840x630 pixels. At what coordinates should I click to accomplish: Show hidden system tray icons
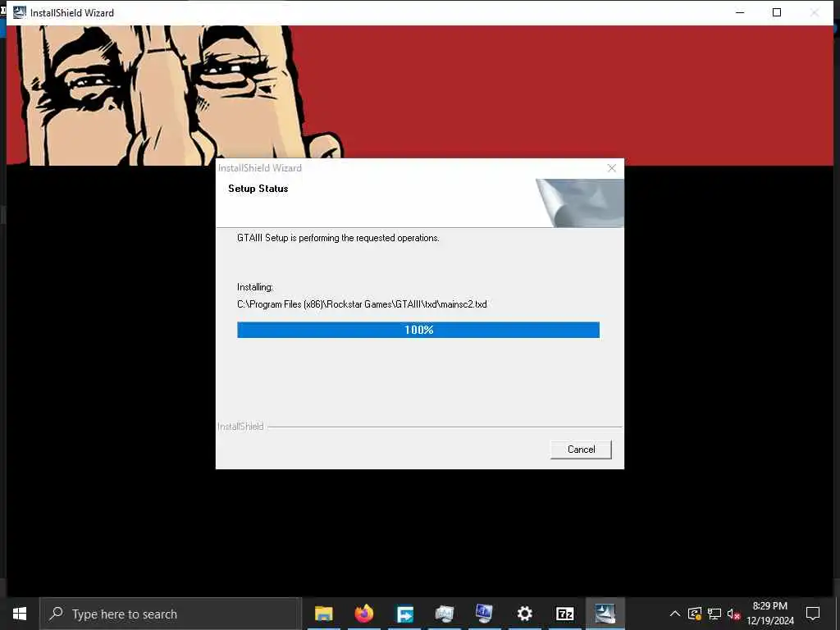pos(675,614)
